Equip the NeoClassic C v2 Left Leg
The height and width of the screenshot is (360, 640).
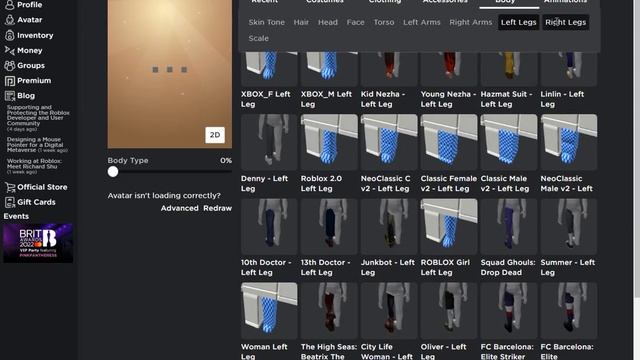click(389, 142)
